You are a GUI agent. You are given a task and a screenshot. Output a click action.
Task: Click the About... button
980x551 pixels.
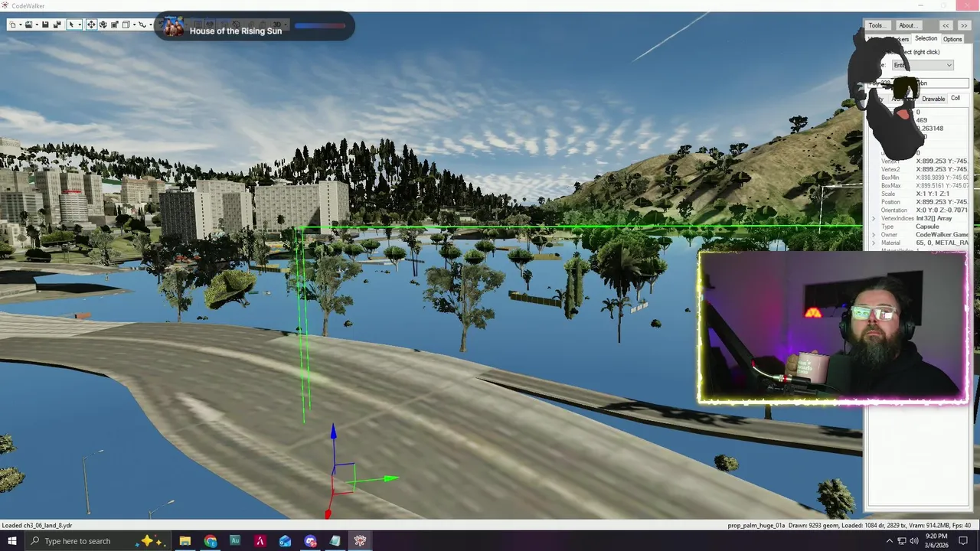(910, 25)
